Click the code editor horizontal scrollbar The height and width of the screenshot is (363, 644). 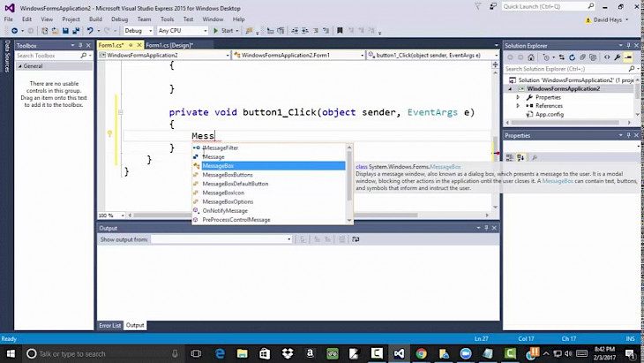(x=308, y=215)
